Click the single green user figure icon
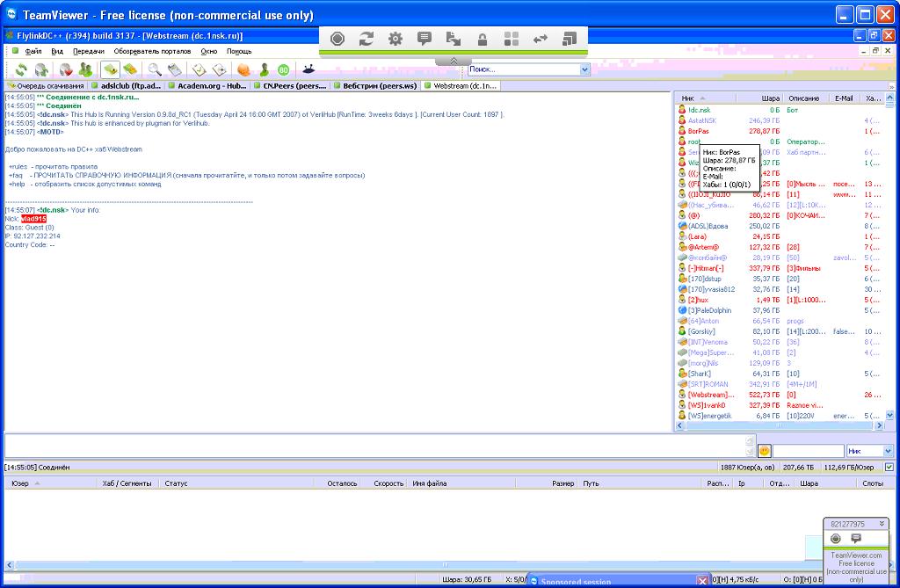The height and width of the screenshot is (588, 900). [264, 70]
